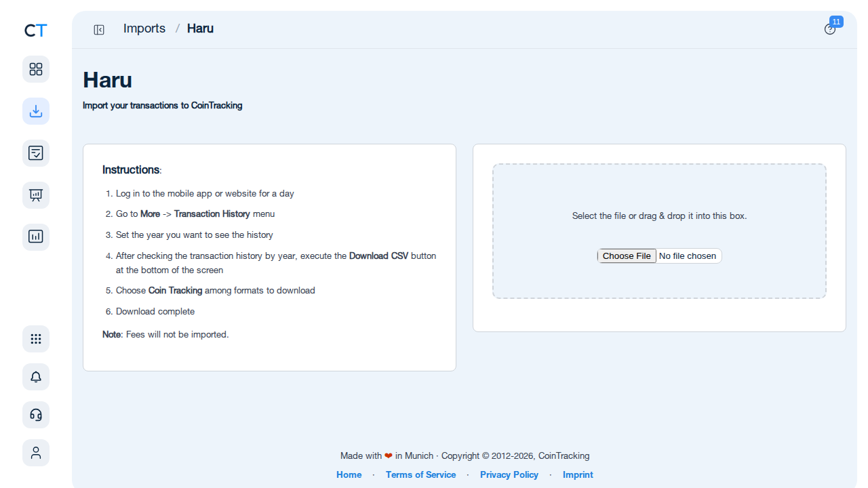Open the notifications bell icon

point(36,377)
